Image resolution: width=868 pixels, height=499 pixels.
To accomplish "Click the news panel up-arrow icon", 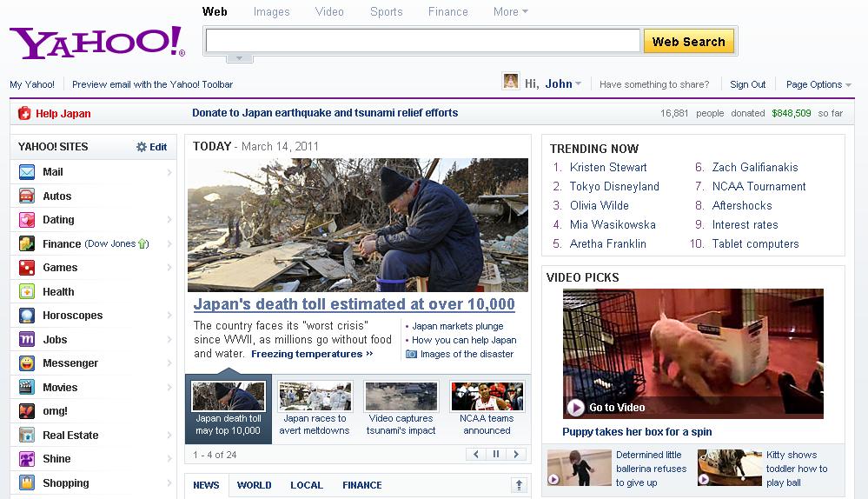I will [x=519, y=485].
